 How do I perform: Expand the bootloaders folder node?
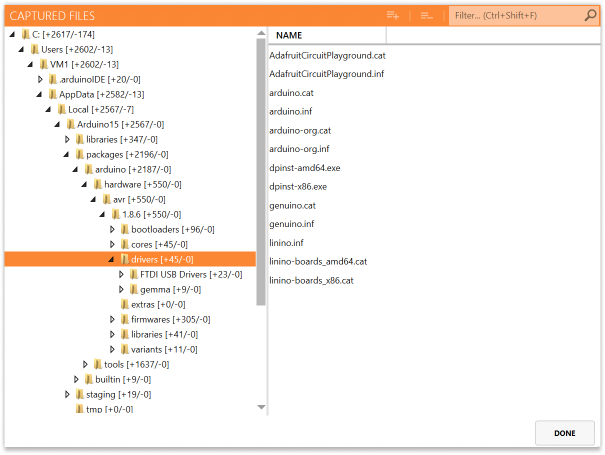pos(112,230)
